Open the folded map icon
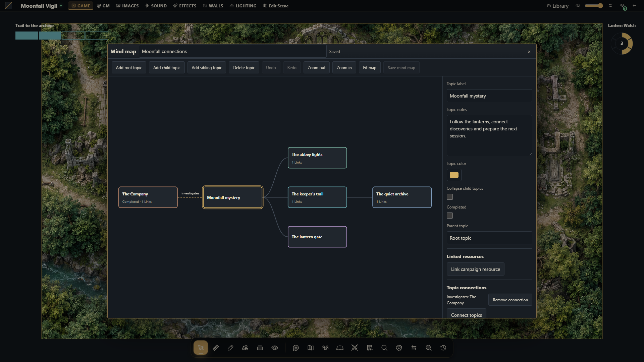This screenshot has width=644, height=362. 311,348
